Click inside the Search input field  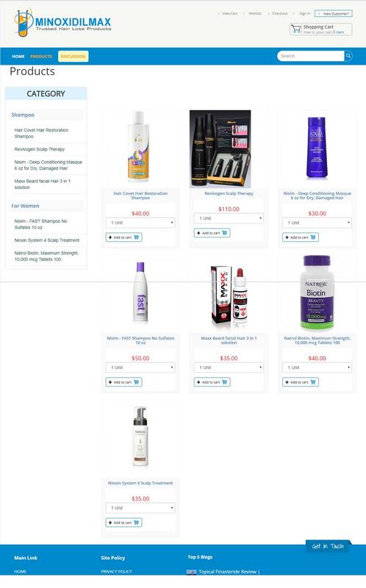(x=310, y=56)
